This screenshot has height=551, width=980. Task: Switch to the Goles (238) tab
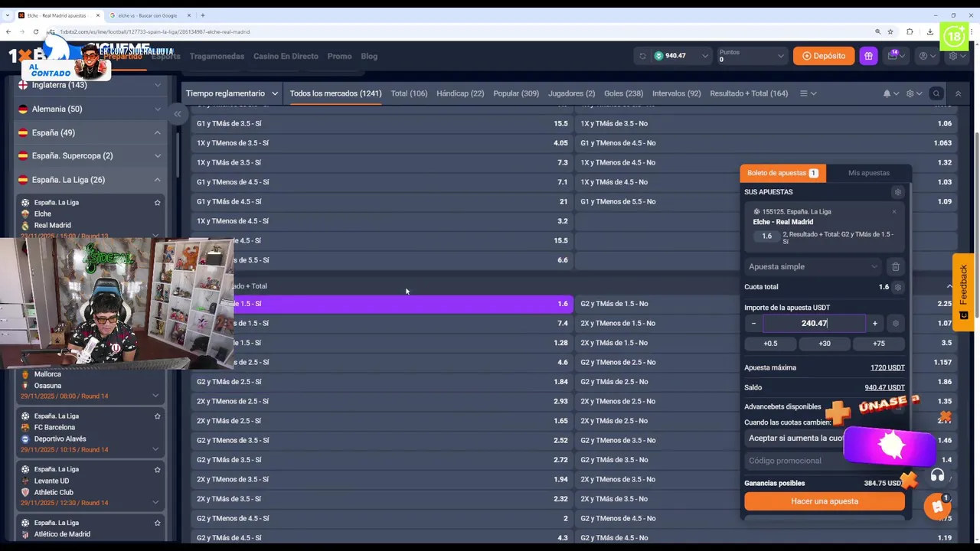click(623, 93)
